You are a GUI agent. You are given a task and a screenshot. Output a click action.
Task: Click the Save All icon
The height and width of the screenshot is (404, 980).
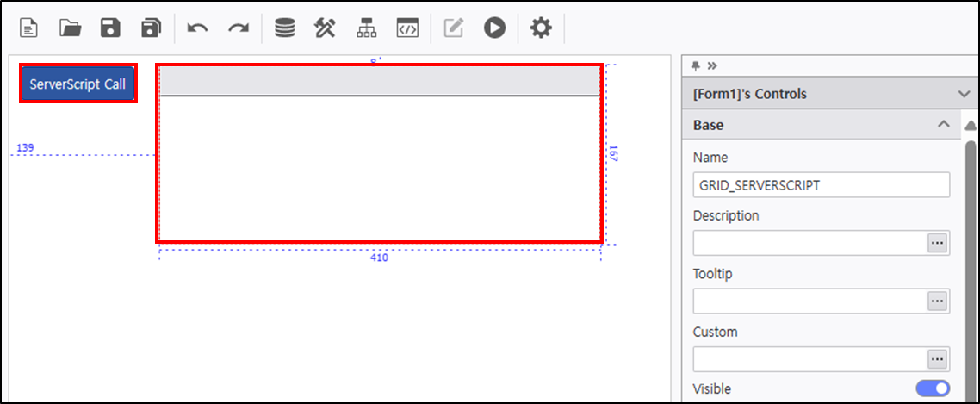coord(152,28)
